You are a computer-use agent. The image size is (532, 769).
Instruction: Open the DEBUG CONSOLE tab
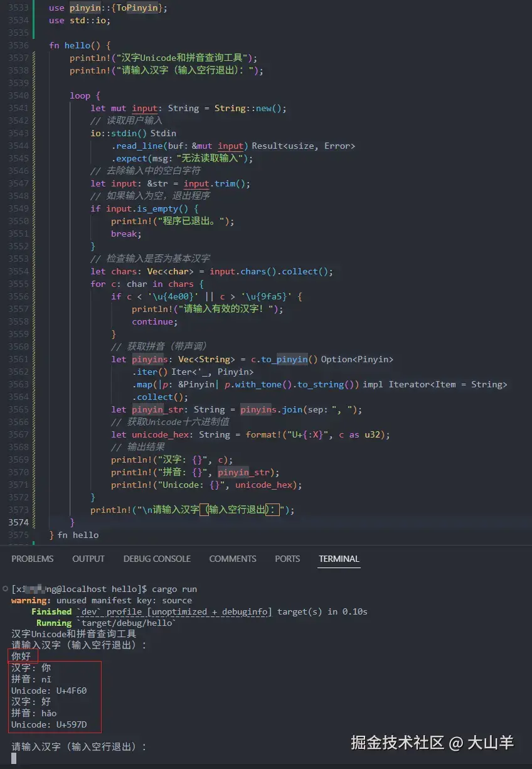pos(157,559)
